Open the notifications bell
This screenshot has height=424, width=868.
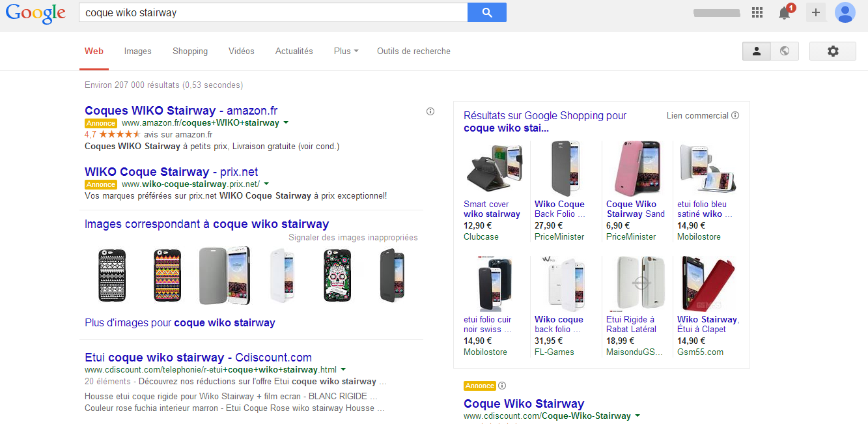pyautogui.click(x=785, y=13)
